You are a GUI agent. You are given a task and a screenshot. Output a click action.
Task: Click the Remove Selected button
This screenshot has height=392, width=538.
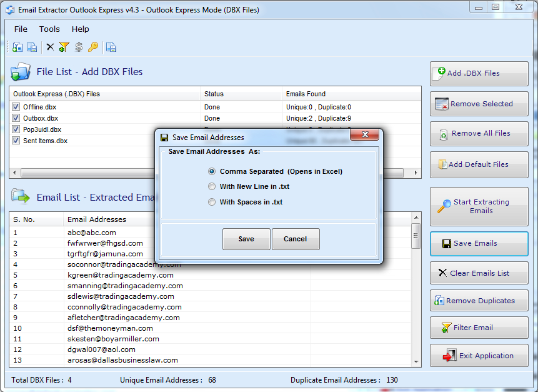pos(479,104)
